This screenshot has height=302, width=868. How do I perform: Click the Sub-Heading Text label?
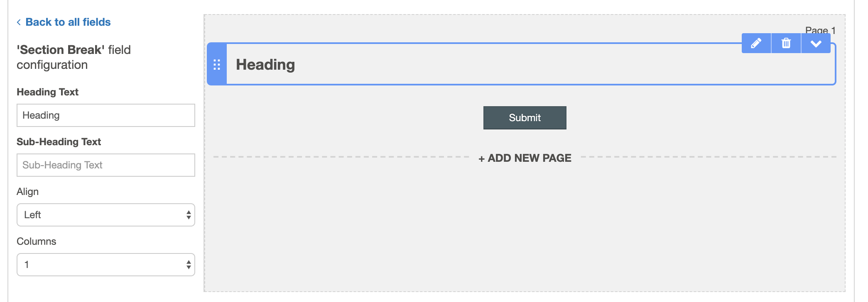(59, 142)
